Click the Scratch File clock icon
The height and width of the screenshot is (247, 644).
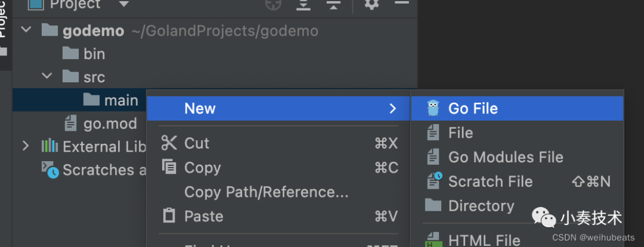click(434, 181)
